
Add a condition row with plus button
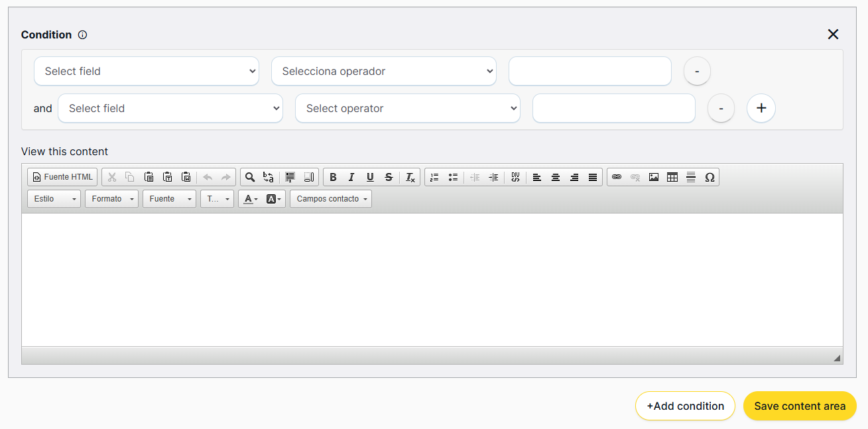pyautogui.click(x=761, y=108)
